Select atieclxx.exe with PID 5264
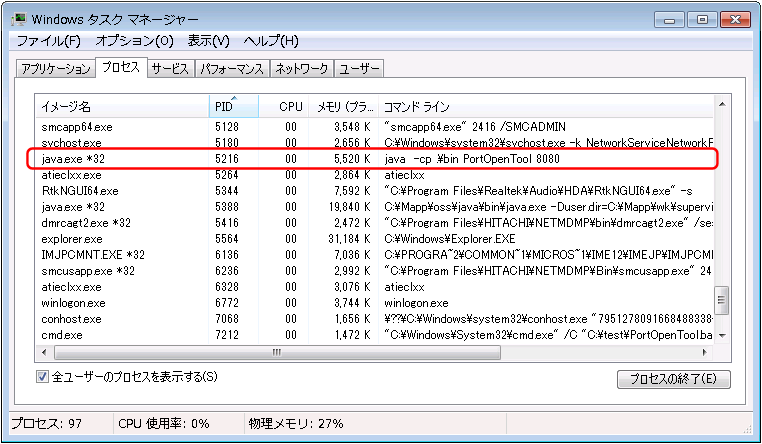The height and width of the screenshot is (444, 762). pos(374,175)
